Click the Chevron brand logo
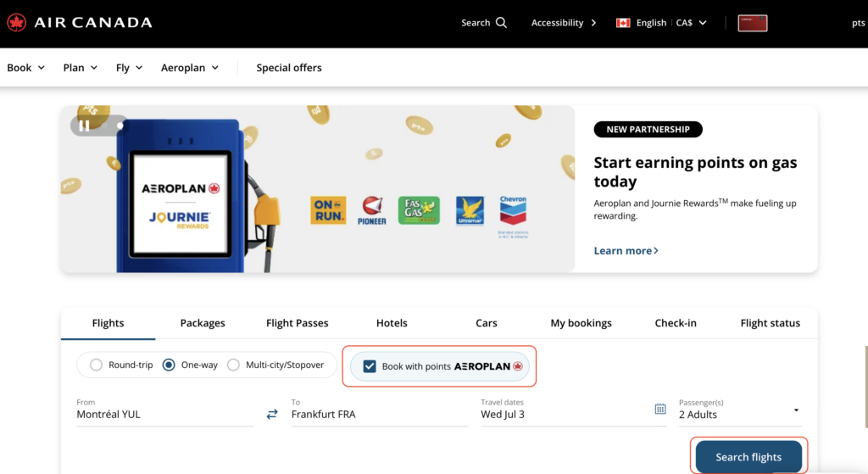This screenshot has height=474, width=868. (513, 210)
